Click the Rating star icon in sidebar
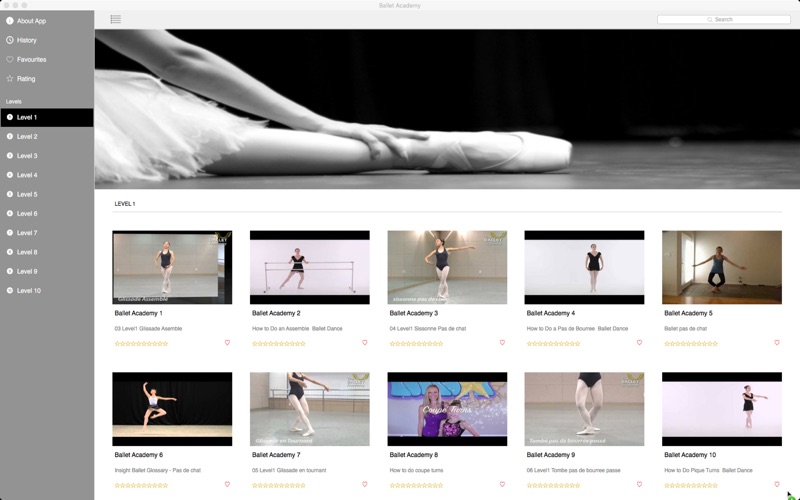 [x=10, y=79]
